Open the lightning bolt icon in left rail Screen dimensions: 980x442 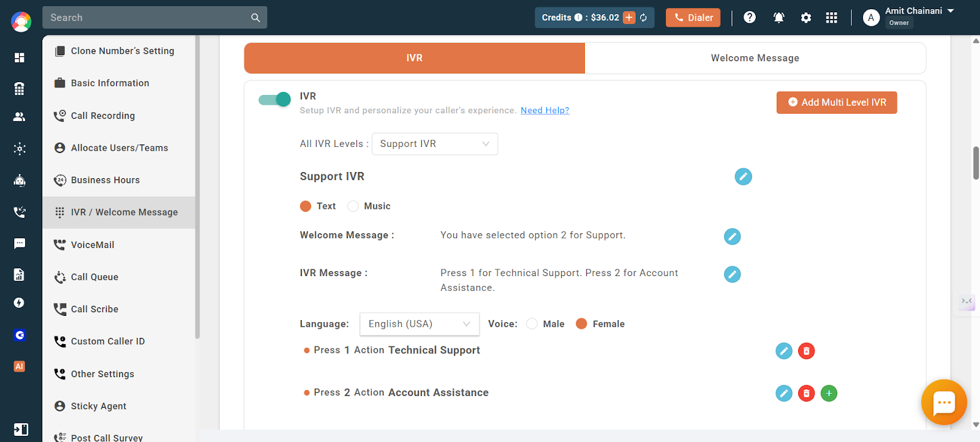20,303
